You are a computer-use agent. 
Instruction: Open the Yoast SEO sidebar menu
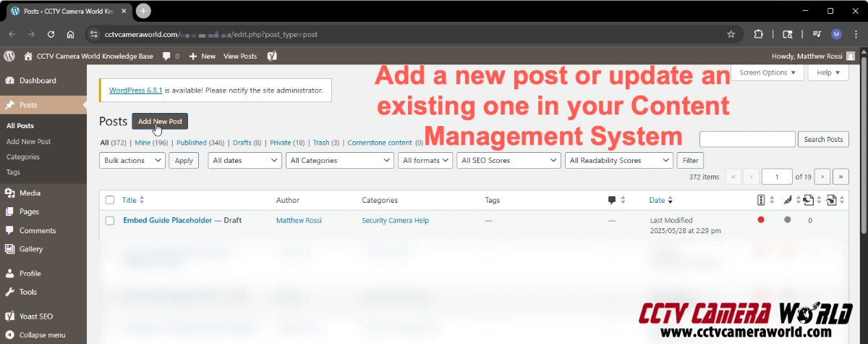click(35, 316)
